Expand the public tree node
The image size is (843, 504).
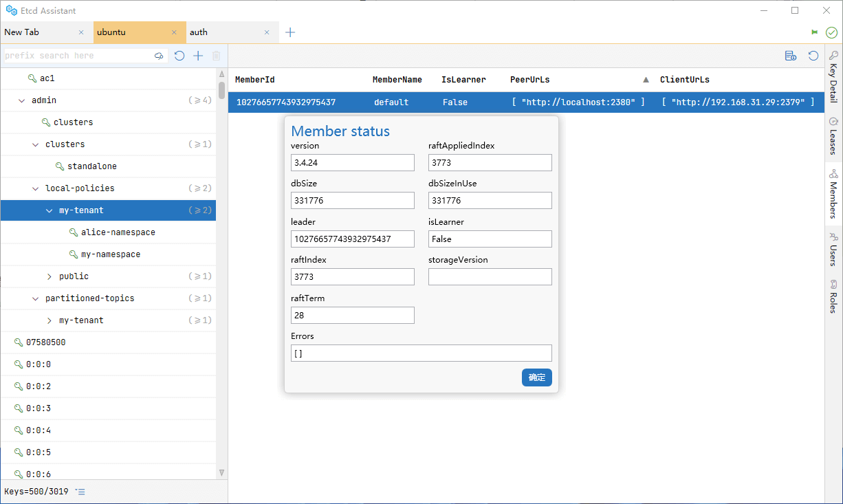50,276
